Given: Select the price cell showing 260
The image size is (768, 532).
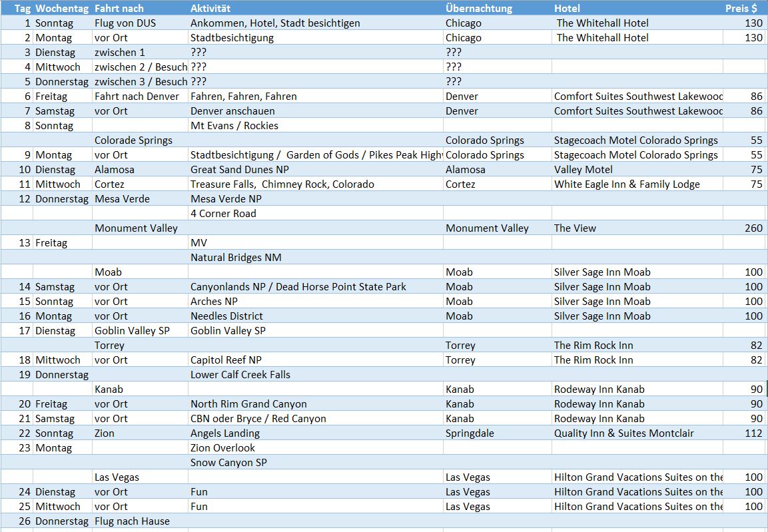Looking at the screenshot, I should pos(753,228).
